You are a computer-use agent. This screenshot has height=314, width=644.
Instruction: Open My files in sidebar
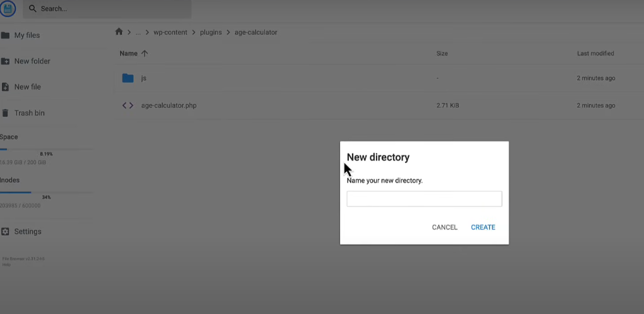27,35
